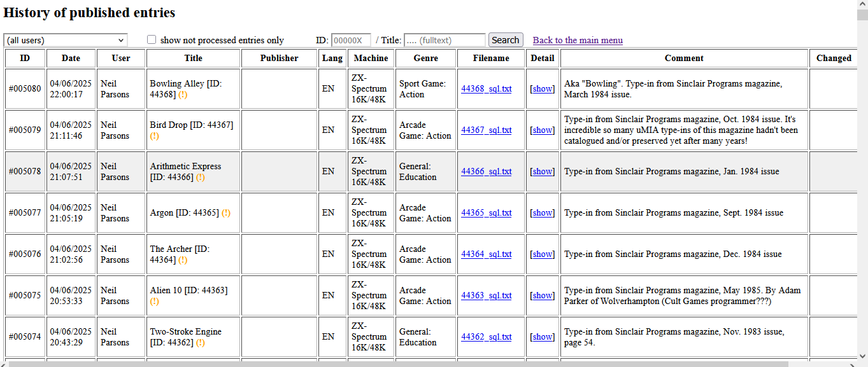The width and height of the screenshot is (868, 367).
Task: Click the vertical scrollbar thumb
Action: coord(862,15)
